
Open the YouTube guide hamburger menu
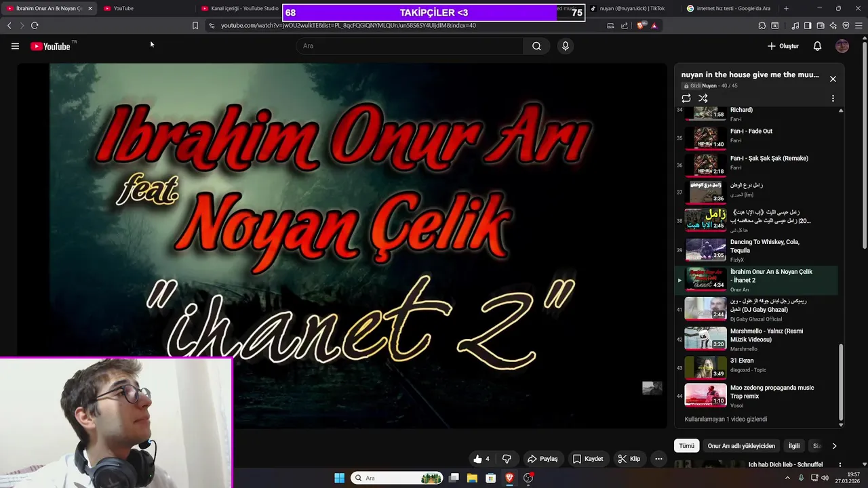pyautogui.click(x=15, y=46)
